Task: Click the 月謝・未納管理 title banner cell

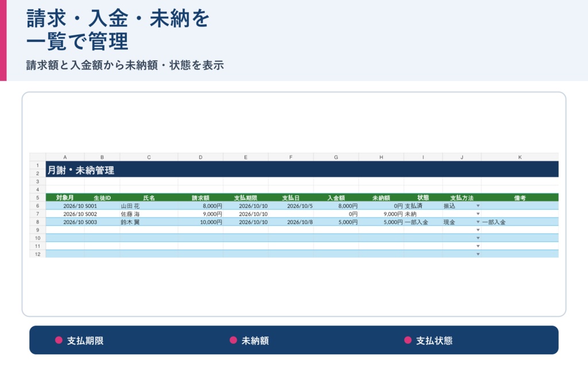Action: (302, 170)
